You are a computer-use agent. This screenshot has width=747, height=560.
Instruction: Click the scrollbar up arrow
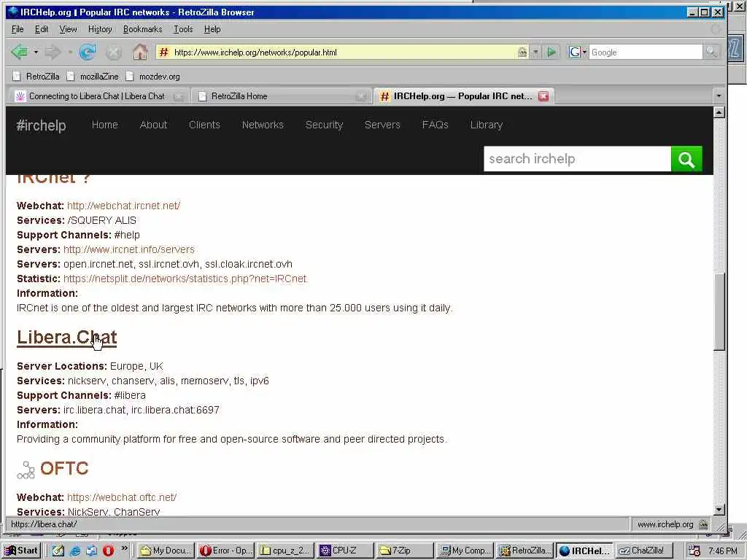coord(719,112)
